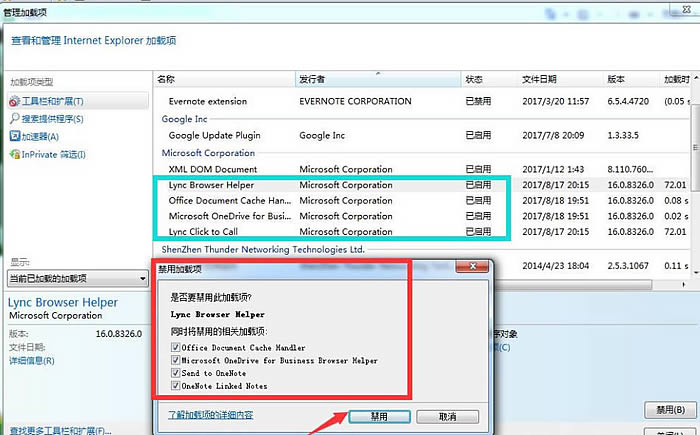
Task: Click the 2014/4/23 18:04 date cell
Action: [555, 266]
